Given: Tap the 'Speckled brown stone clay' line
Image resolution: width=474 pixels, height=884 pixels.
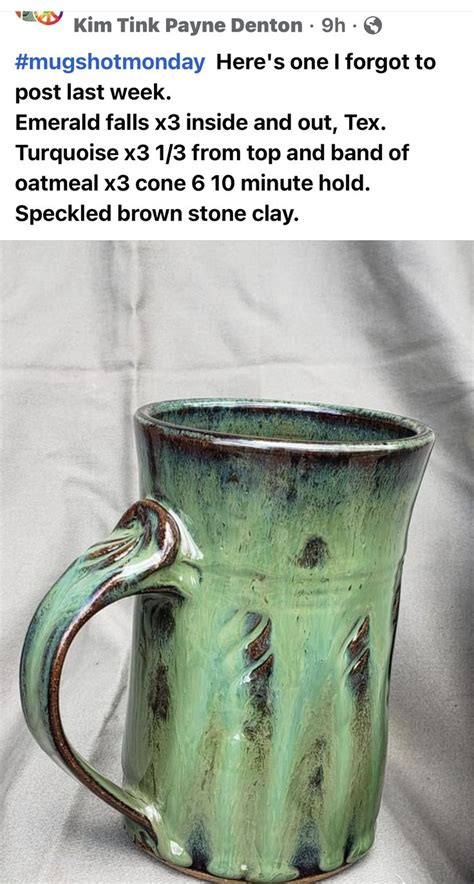Looking at the screenshot, I should coord(156,214).
